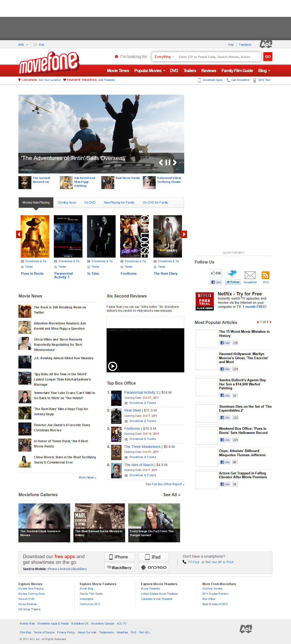Open the RSS feed icon
The image size is (291, 644).
266,275
